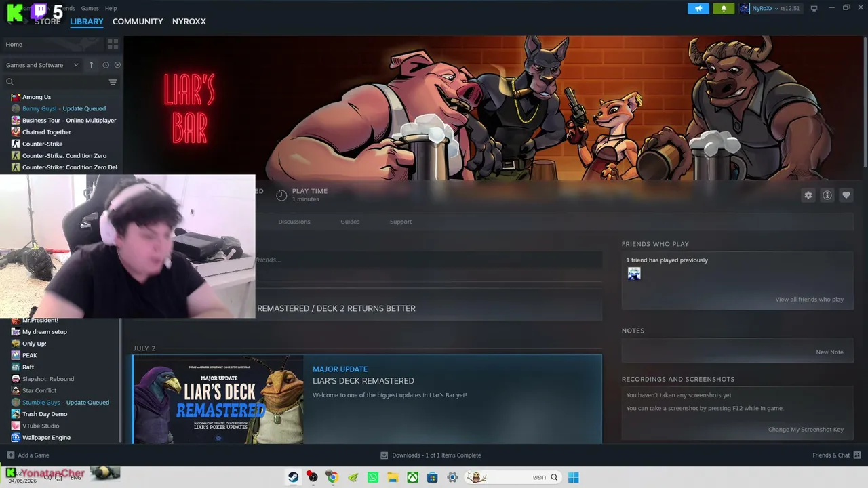Click the Downloads status icon
The image size is (868, 488).
tap(384, 455)
